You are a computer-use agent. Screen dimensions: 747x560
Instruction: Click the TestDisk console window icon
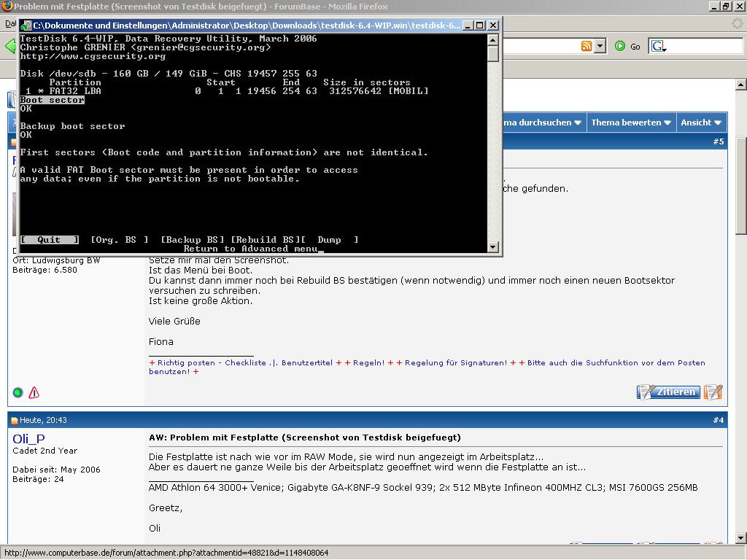[x=26, y=26]
